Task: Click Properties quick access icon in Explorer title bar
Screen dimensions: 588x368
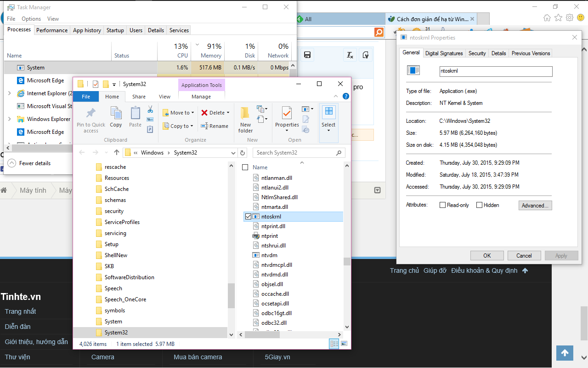Action: tap(96, 84)
